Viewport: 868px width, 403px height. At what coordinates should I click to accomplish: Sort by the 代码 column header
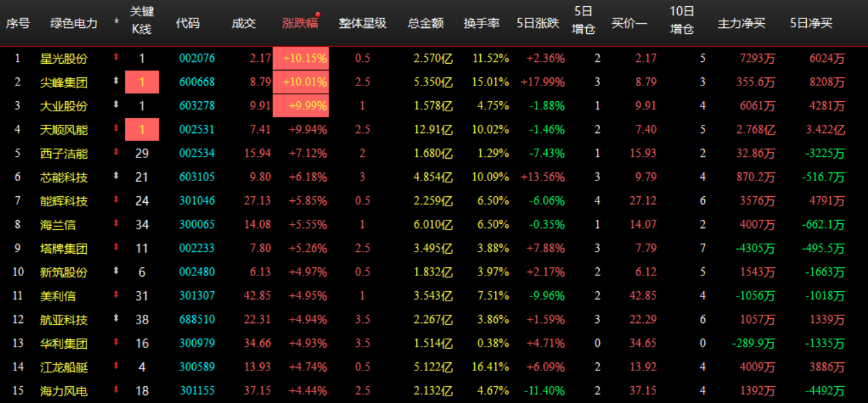tap(187, 23)
